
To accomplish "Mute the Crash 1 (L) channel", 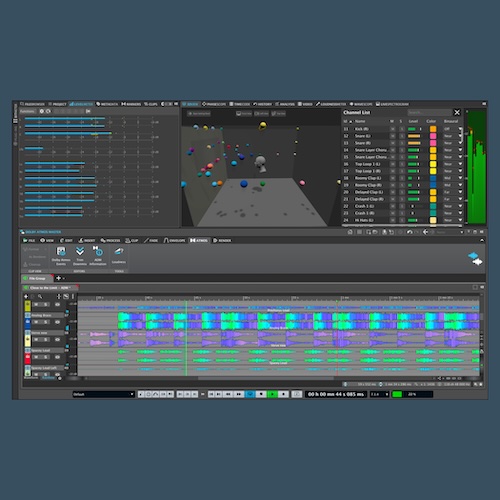I will click(x=393, y=206).
